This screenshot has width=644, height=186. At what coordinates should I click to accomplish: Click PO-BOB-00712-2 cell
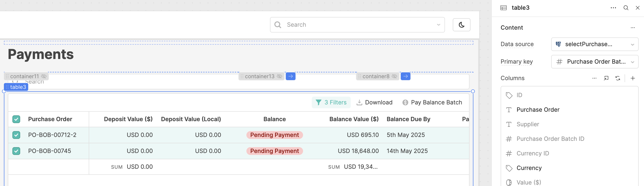tap(52, 135)
